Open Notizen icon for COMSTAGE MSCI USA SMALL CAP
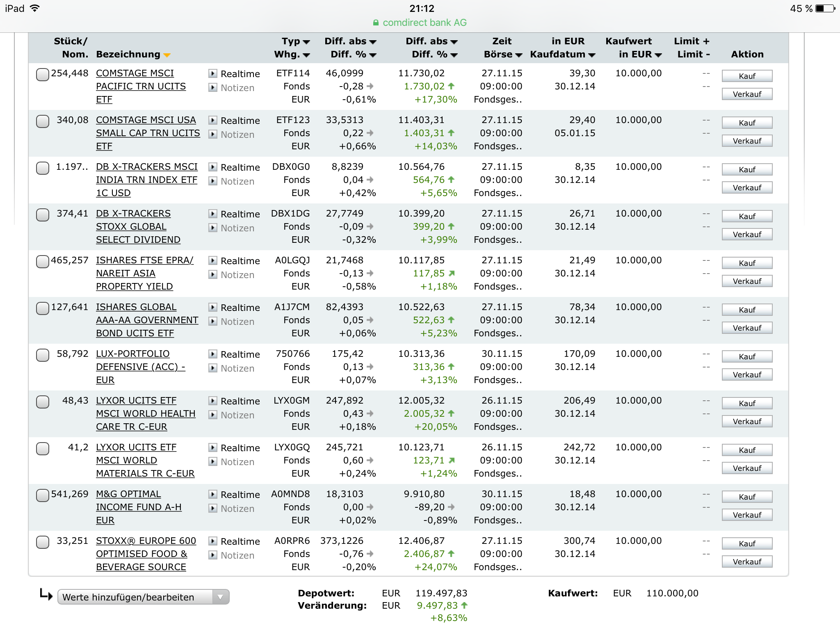 coord(212,135)
